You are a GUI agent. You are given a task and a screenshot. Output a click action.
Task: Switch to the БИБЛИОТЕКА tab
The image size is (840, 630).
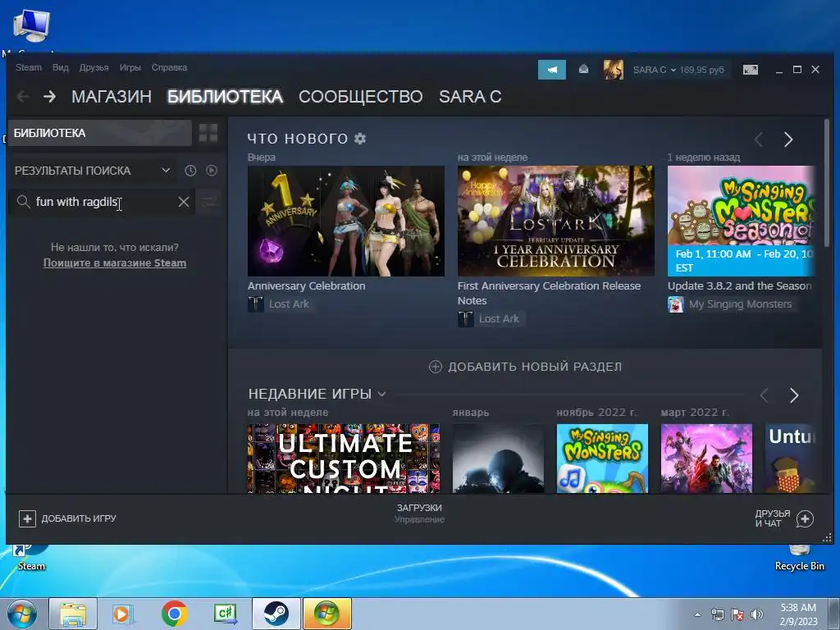tap(225, 97)
